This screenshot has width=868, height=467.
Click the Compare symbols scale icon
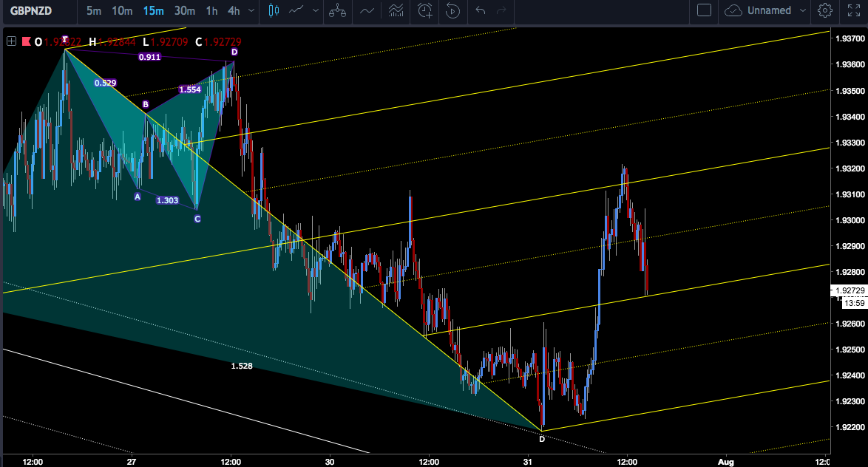(337, 10)
